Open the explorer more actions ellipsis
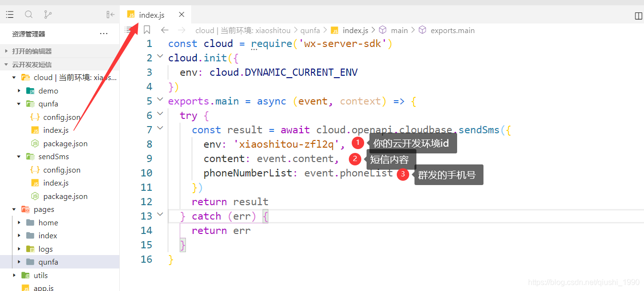The image size is (644, 291). pos(103,34)
